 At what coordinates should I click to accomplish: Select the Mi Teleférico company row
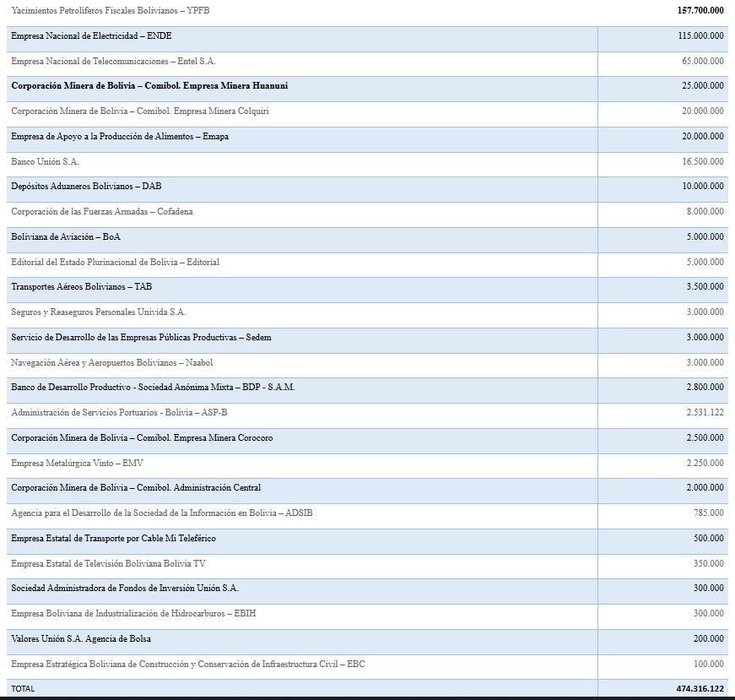(113, 539)
